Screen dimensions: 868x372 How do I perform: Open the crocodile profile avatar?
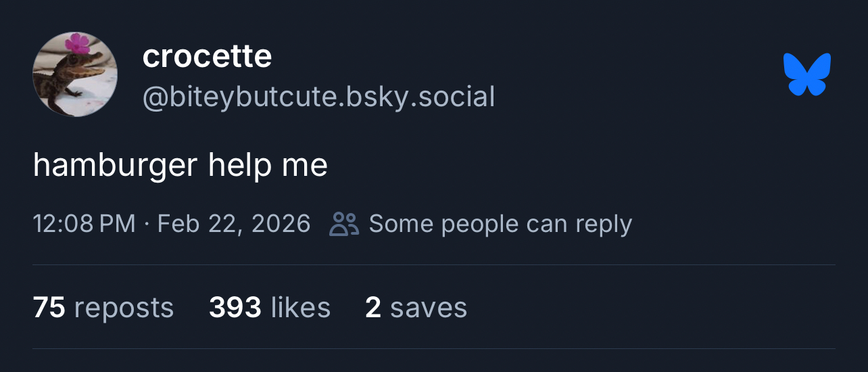pos(75,74)
